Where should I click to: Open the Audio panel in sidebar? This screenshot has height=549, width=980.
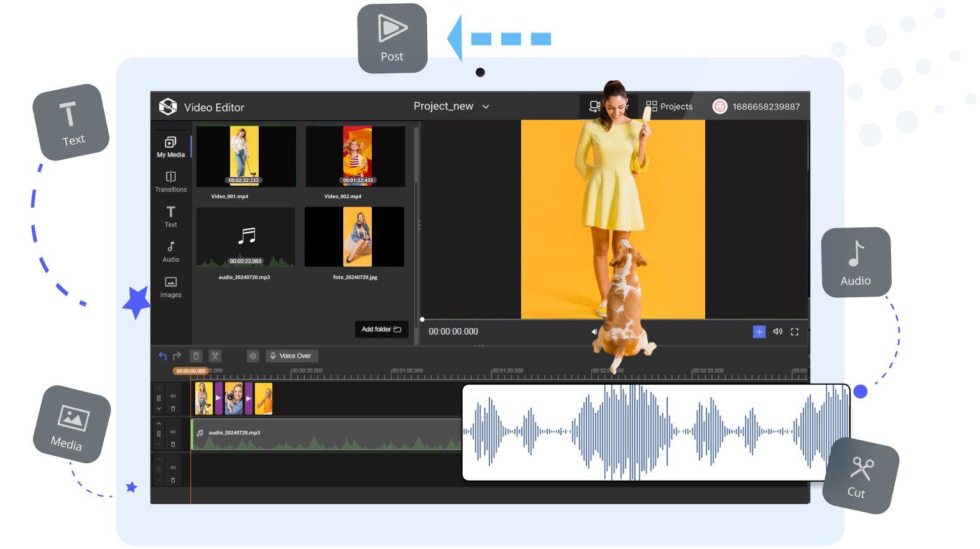(170, 251)
